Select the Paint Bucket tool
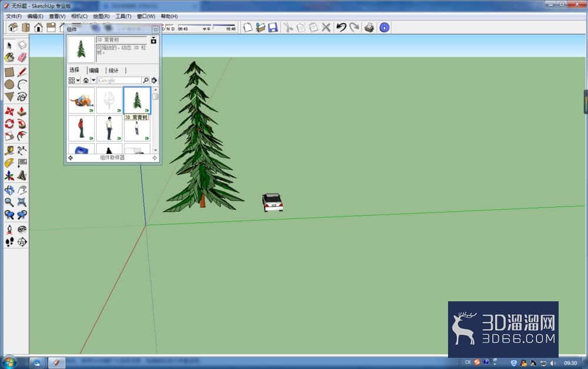This screenshot has height=369, width=588. (9, 58)
